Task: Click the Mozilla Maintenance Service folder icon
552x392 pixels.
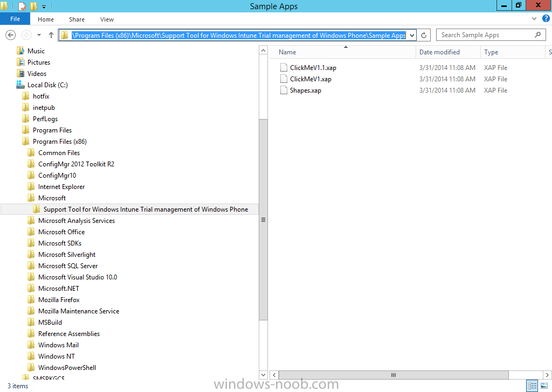Action: click(x=31, y=311)
